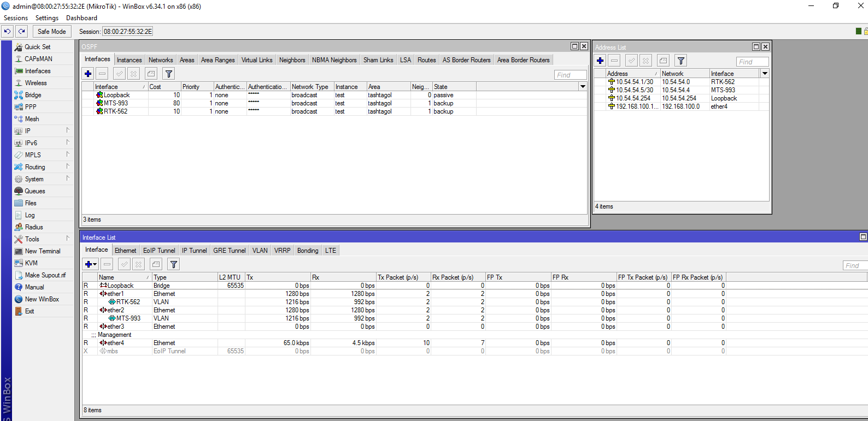Viewport: 868px width, 421px height.
Task: Click the remove minus button in Address List
Action: click(614, 61)
